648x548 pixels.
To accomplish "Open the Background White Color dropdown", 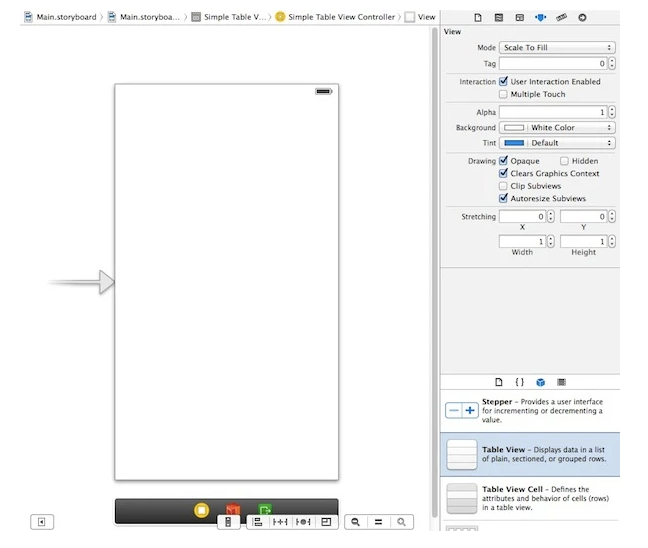I will (557, 128).
